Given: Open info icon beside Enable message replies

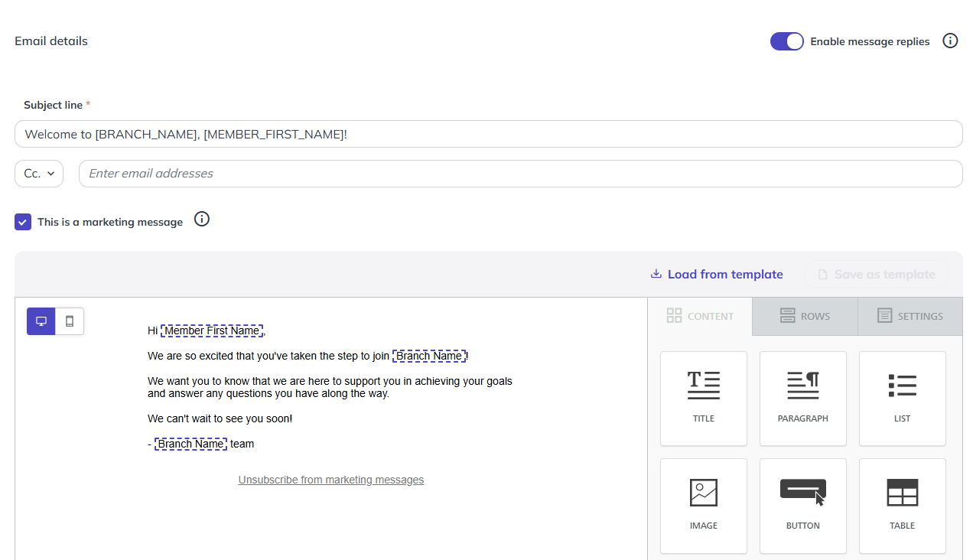Looking at the screenshot, I should (x=950, y=41).
